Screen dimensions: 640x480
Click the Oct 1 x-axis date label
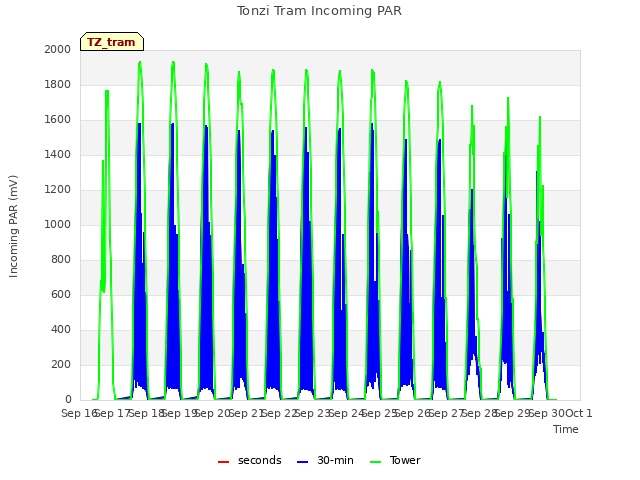579,413
